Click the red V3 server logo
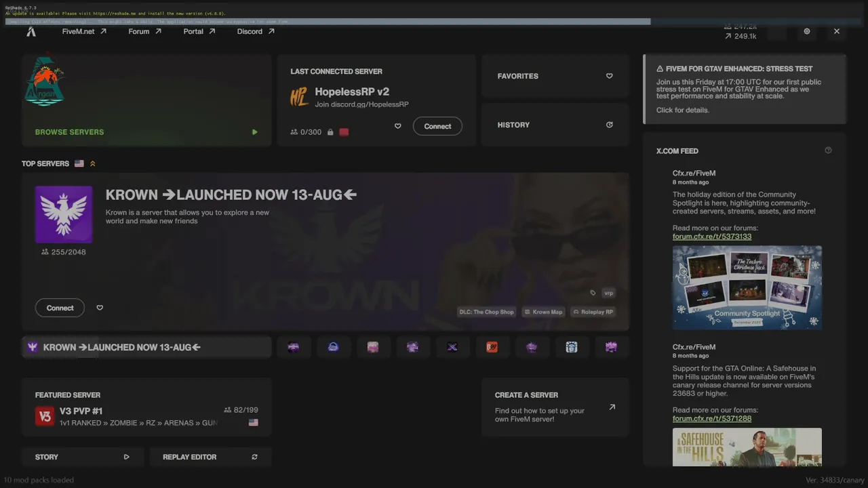Screen dimensions: 868x488 tap(45, 416)
